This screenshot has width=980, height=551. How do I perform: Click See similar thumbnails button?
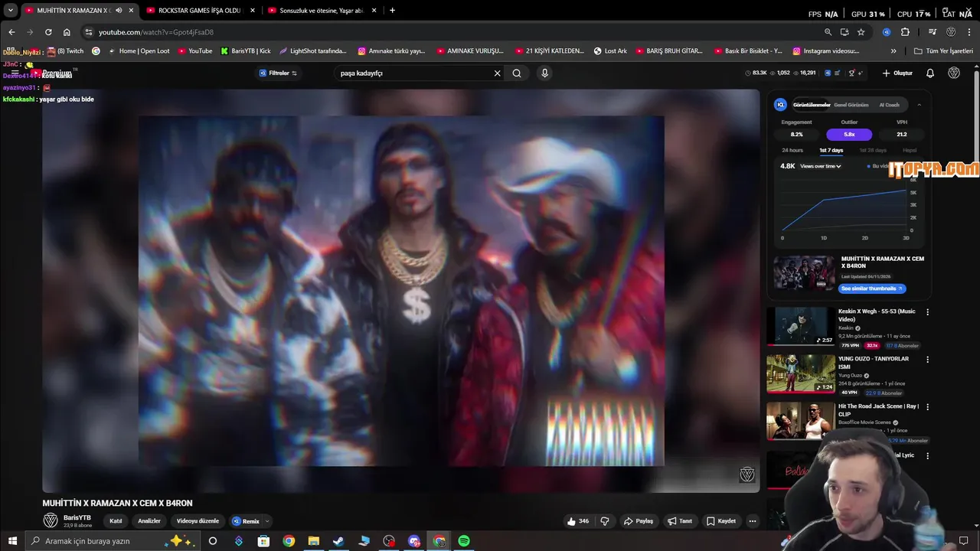(x=872, y=289)
